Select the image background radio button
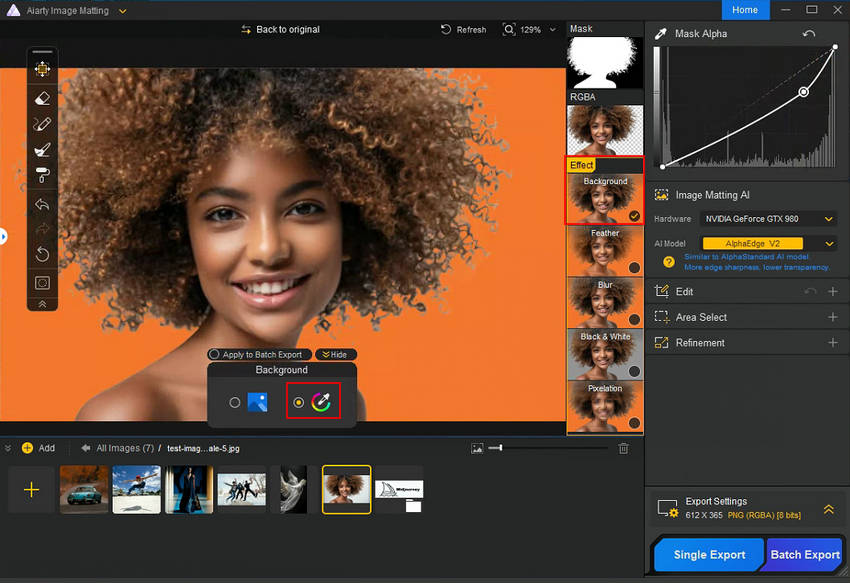This screenshot has height=583, width=850. (x=235, y=402)
